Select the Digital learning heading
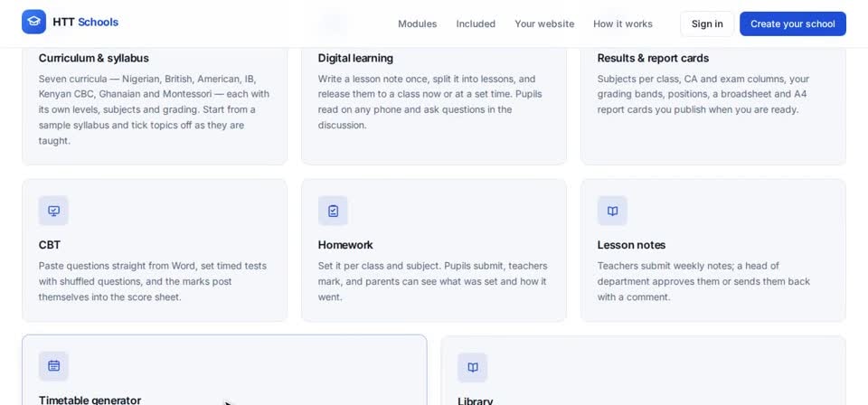This screenshot has width=868, height=405. click(355, 58)
